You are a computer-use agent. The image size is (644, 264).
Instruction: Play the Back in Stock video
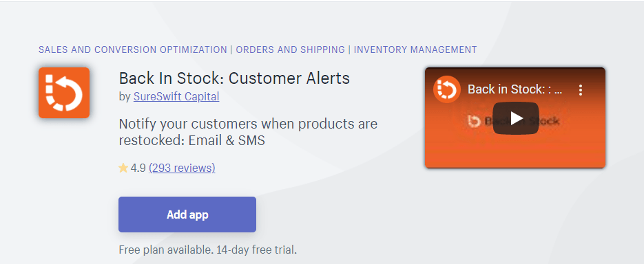(x=515, y=118)
